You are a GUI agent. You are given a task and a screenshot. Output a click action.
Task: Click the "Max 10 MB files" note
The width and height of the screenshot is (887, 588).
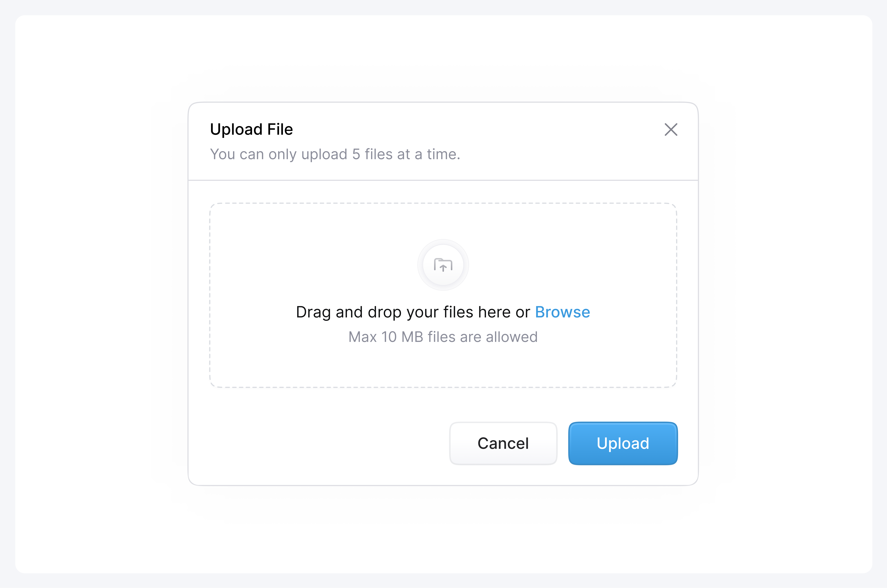443,337
